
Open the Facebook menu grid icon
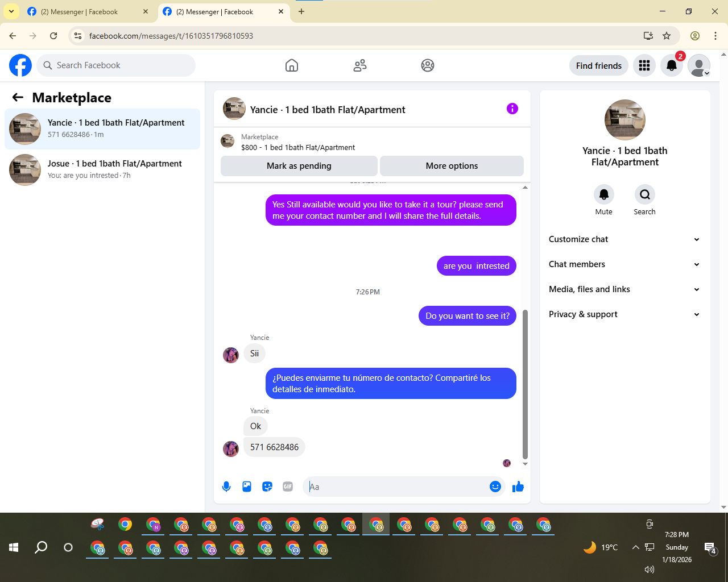click(x=644, y=66)
